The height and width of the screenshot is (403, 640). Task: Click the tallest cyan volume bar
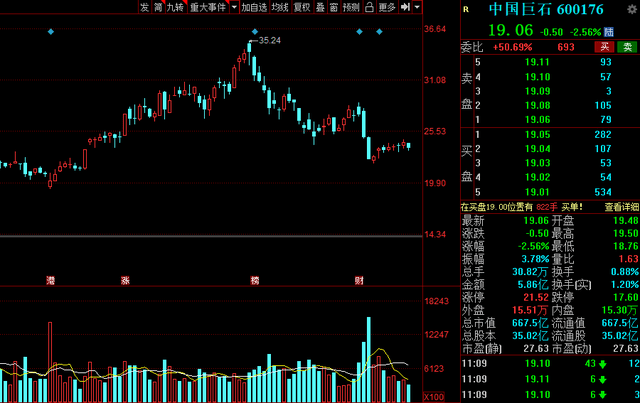point(369,360)
